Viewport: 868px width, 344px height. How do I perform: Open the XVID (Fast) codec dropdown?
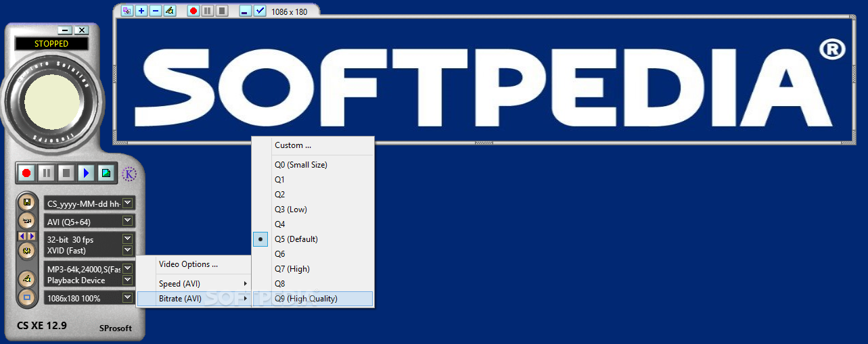click(127, 250)
